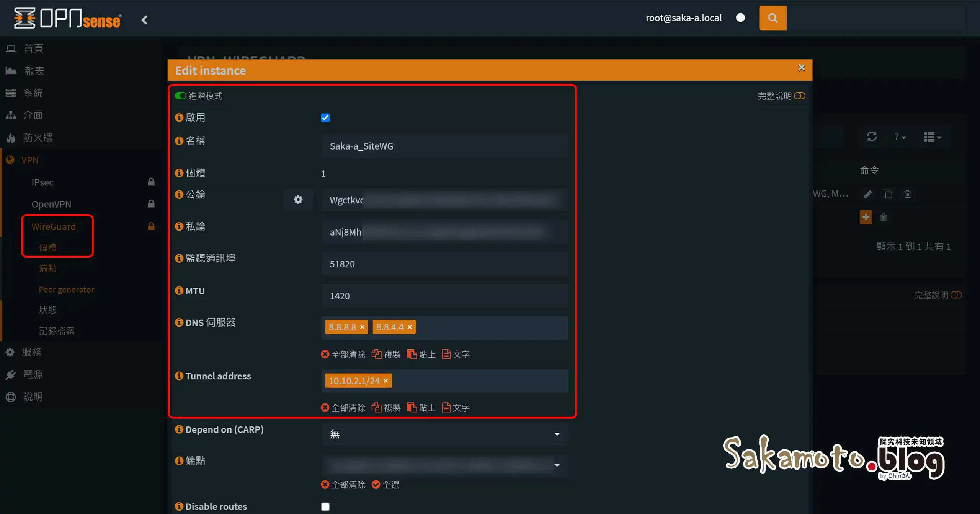This screenshot has width=980, height=514.
Task: Click the trash icon to delete the instance
Action: [x=907, y=194]
